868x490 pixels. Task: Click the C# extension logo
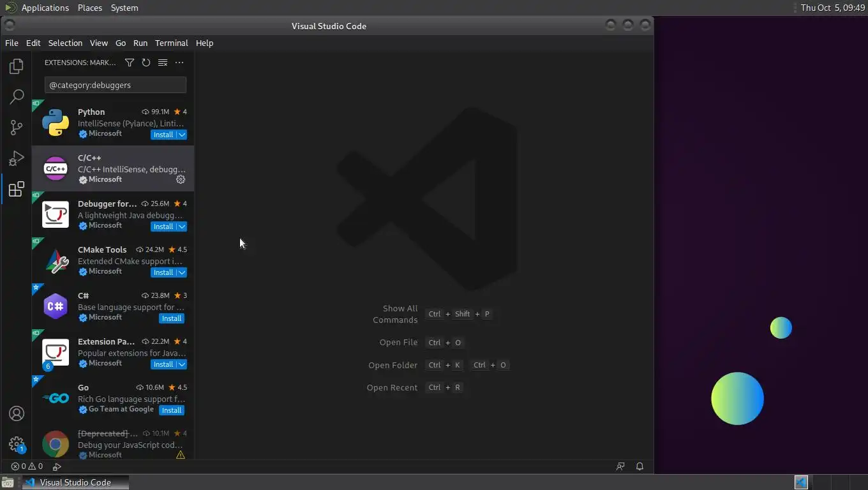[x=56, y=306]
